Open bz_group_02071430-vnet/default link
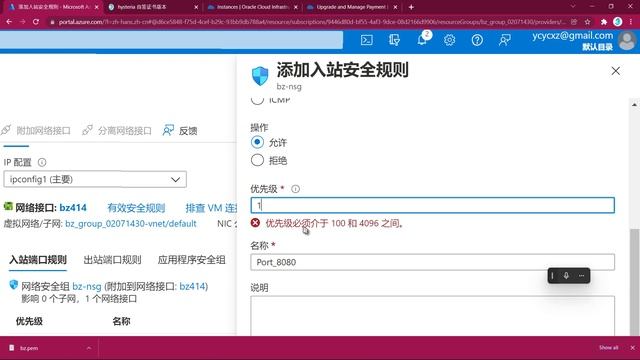Screen dimensions: 640x360 point(131,224)
